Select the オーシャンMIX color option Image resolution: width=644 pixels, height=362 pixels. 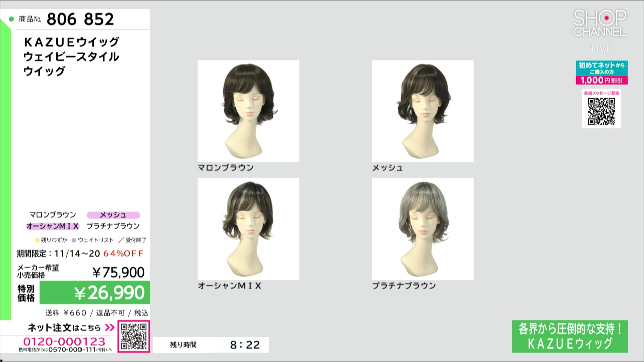coord(53,226)
